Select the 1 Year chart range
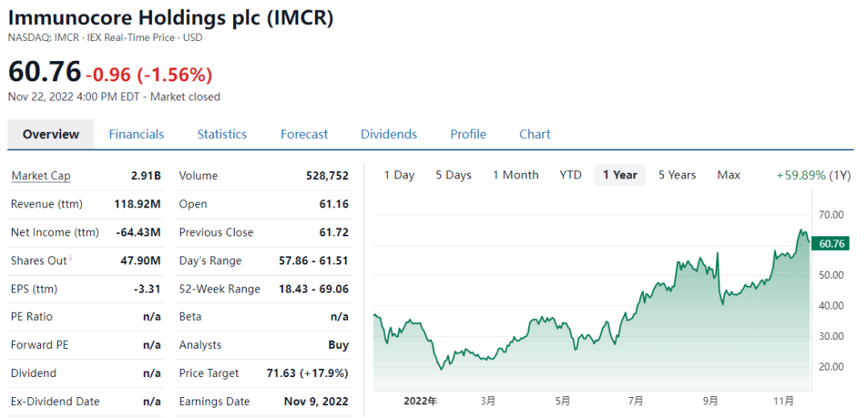The image size is (868, 418). (x=620, y=175)
